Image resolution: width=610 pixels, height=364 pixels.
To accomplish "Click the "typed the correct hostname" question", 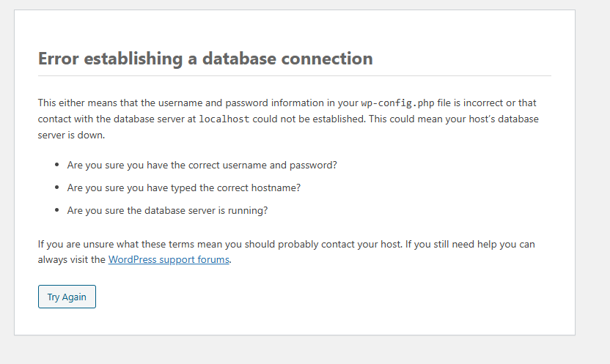I will click(x=183, y=187).
